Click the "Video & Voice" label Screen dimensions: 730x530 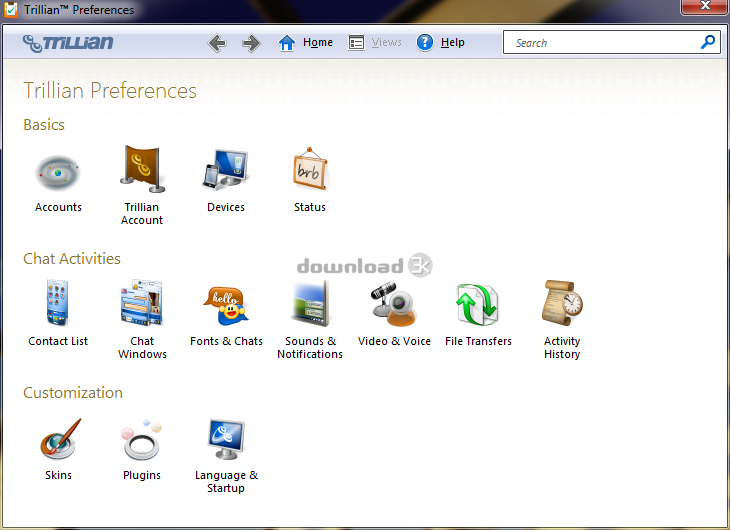(x=394, y=341)
